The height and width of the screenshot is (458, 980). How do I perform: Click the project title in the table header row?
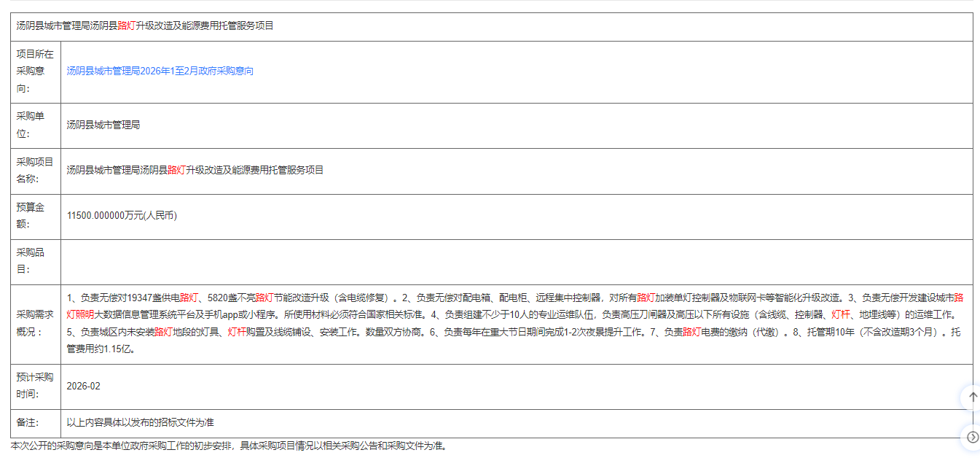[145, 26]
